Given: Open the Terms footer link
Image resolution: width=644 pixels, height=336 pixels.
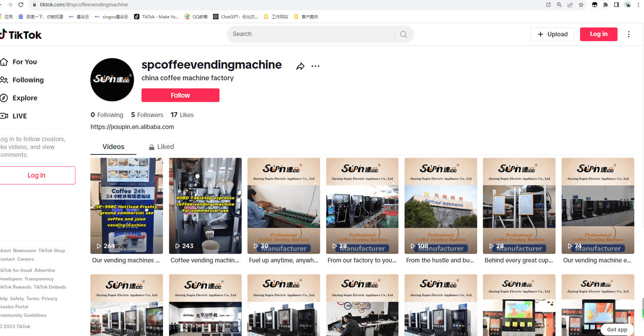Looking at the screenshot, I should [33, 299].
